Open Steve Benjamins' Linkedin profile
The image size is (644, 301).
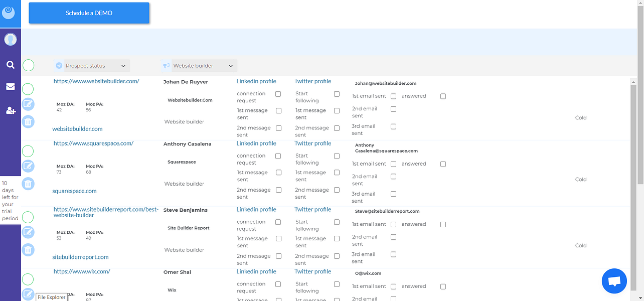point(256,210)
